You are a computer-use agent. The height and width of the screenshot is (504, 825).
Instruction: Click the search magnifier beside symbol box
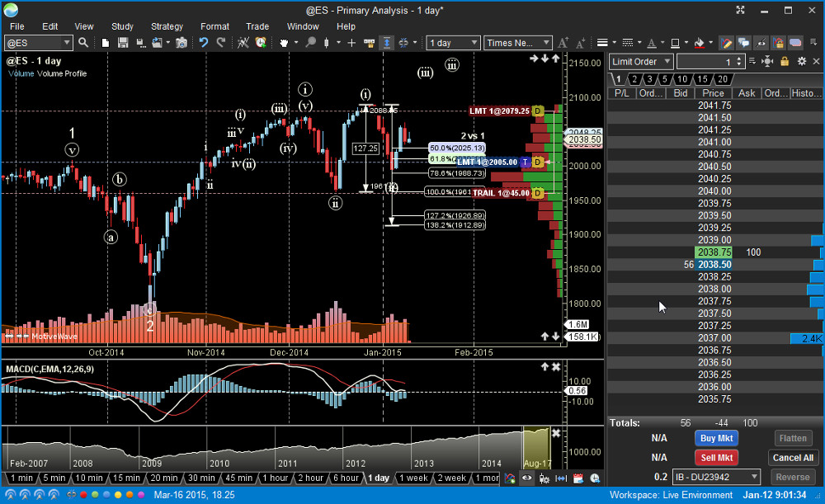83,43
